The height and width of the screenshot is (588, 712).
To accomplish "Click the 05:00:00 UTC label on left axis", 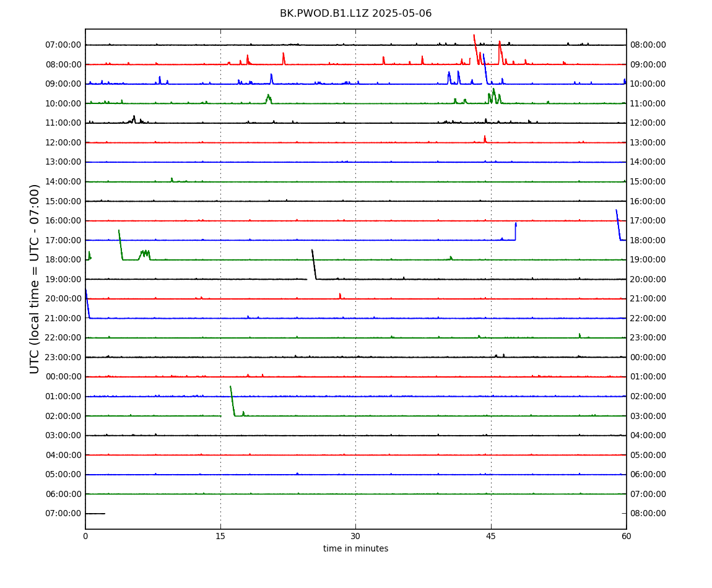I will pos(63,475).
